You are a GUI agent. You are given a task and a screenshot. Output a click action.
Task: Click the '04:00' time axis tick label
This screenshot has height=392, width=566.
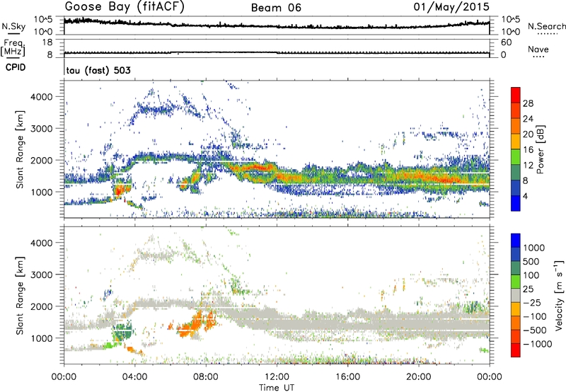click(135, 377)
